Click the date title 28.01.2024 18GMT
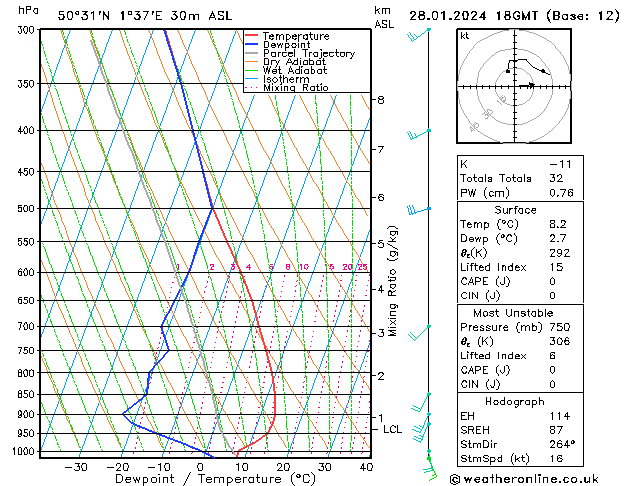This screenshot has height=486, width=629. (x=473, y=16)
